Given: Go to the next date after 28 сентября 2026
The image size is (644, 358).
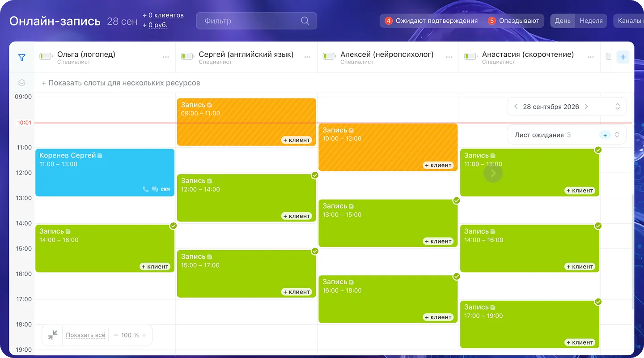Looking at the screenshot, I should (586, 107).
